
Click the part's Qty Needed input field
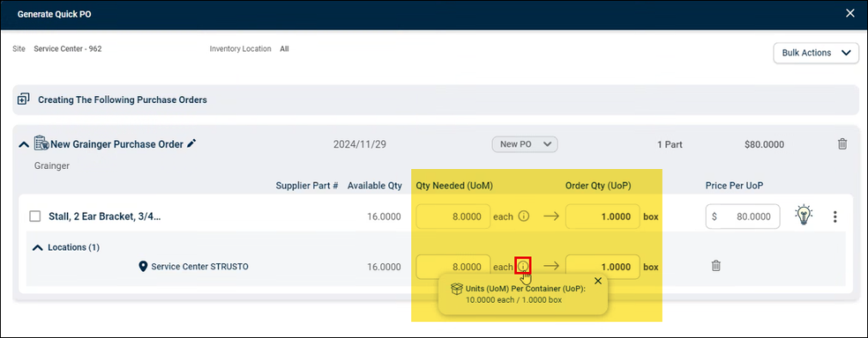(x=452, y=216)
